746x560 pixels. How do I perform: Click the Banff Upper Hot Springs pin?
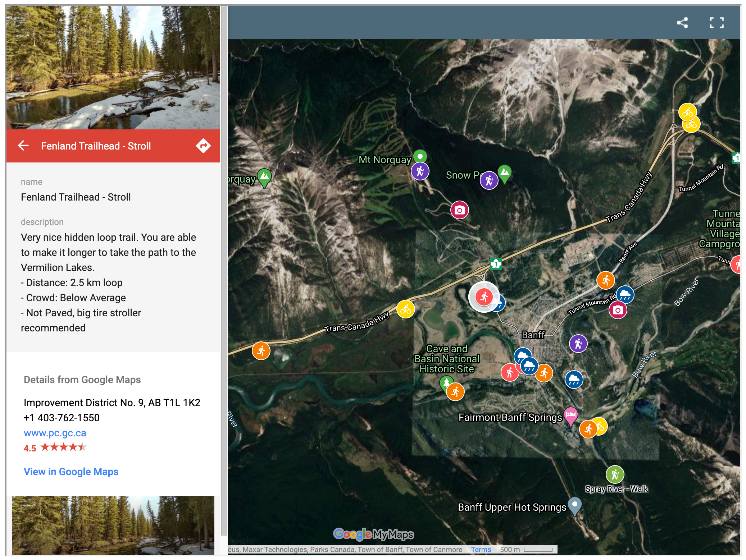tap(574, 506)
